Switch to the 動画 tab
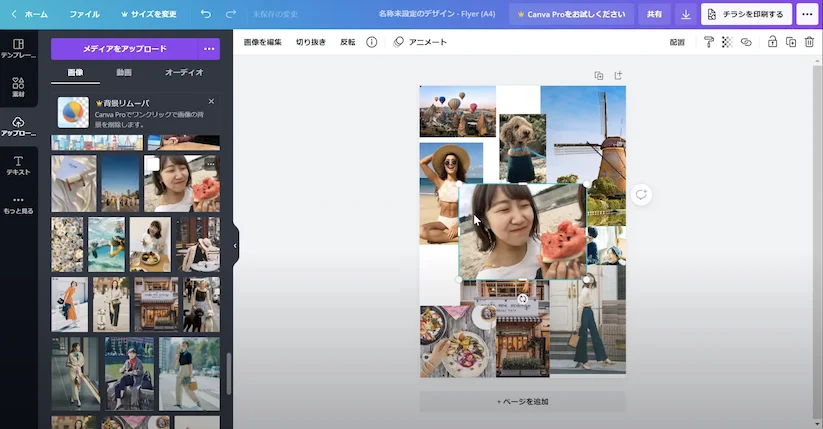Viewport: 823px width, 429px height. pyautogui.click(x=124, y=73)
